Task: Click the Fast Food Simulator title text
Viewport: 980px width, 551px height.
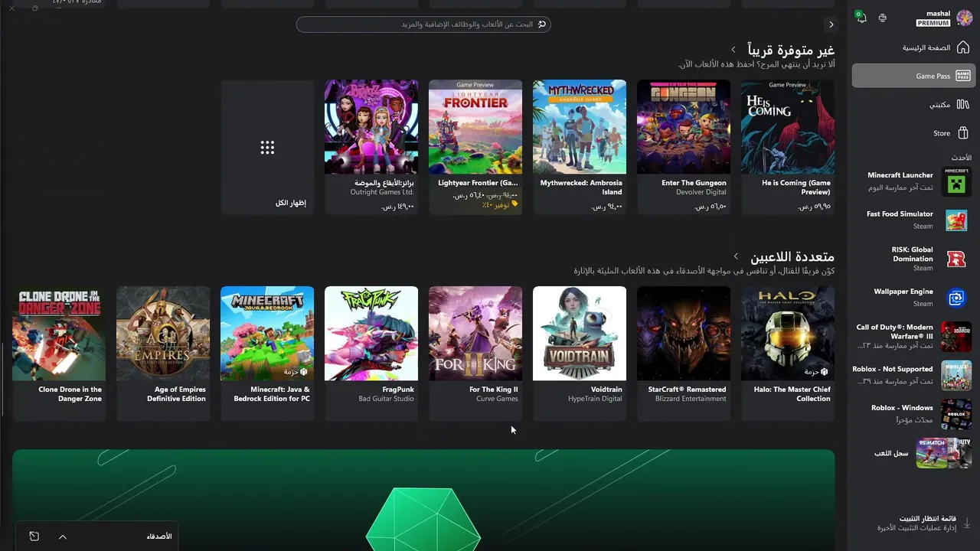Action: click(x=900, y=214)
